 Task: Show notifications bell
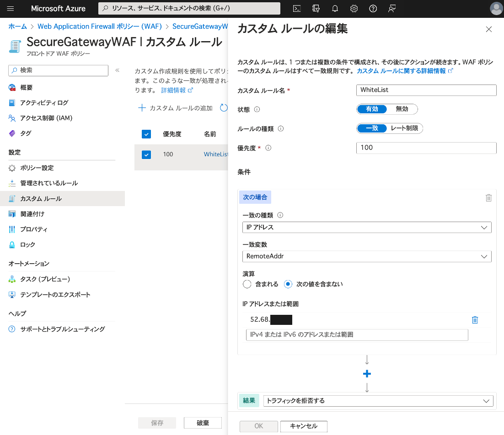click(335, 9)
